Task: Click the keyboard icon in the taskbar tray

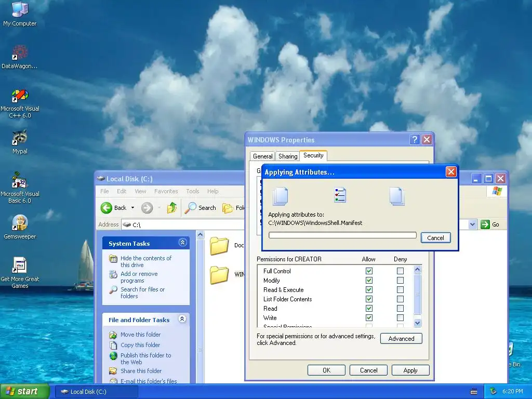Action: (474, 392)
